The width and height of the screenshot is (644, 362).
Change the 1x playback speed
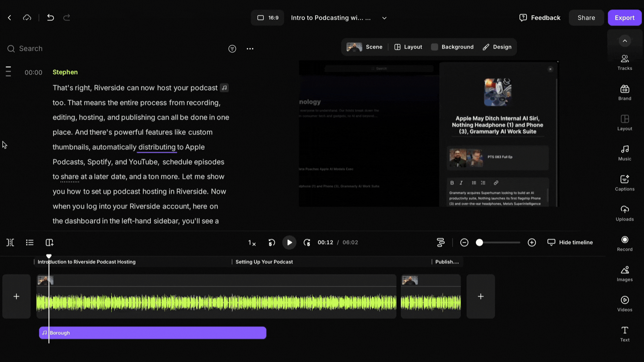252,243
